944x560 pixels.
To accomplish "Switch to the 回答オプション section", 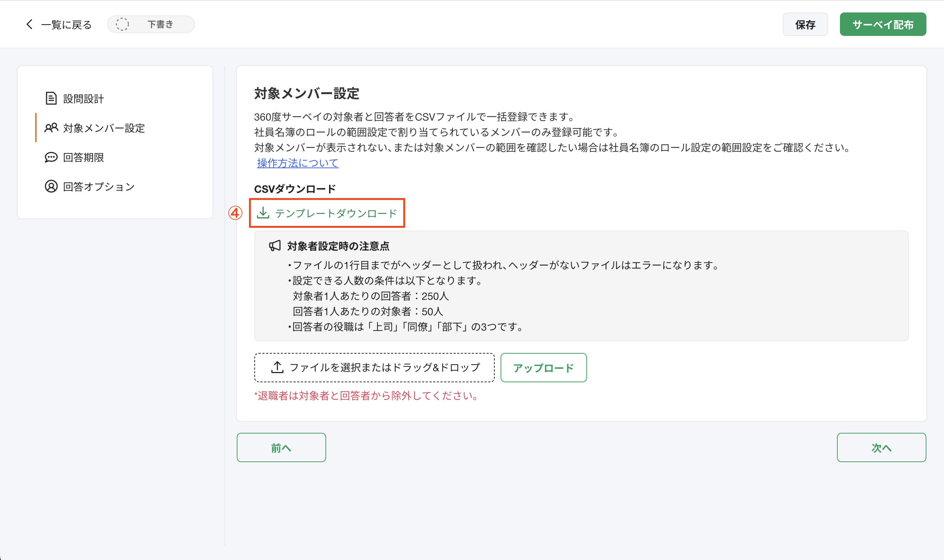I will click(x=98, y=187).
